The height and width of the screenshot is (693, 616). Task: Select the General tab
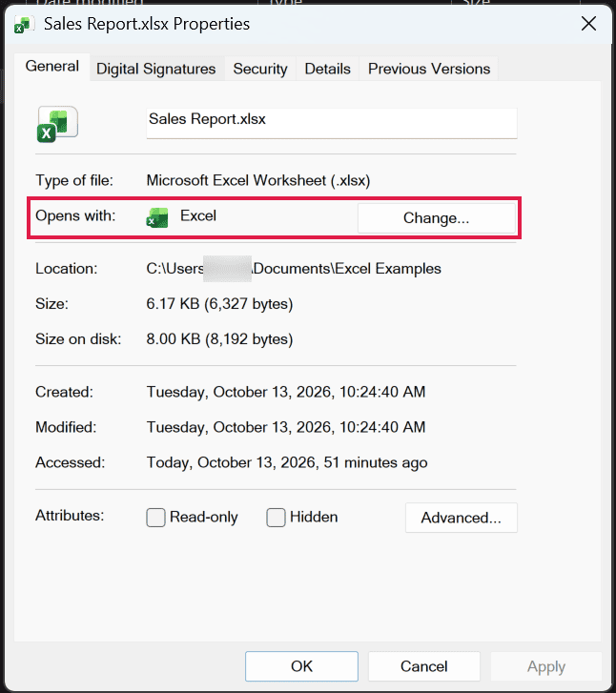click(52, 67)
